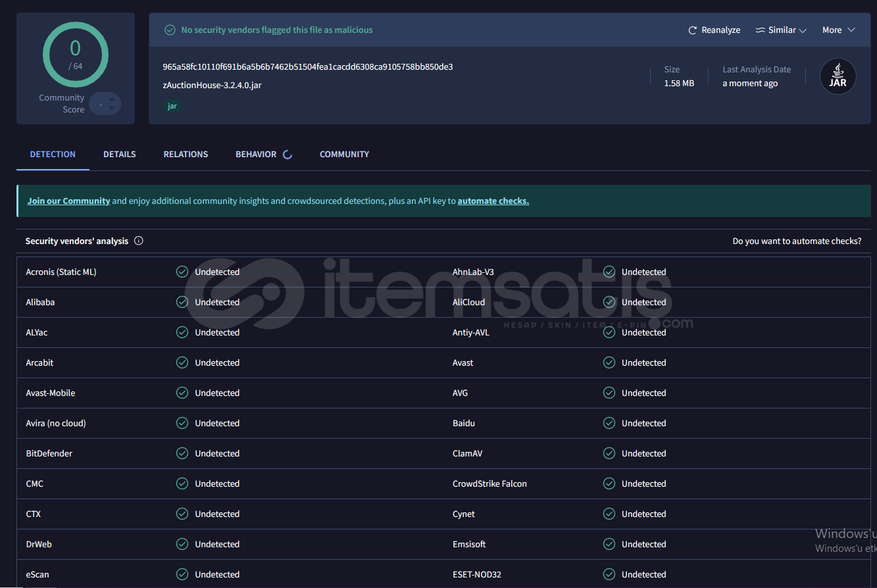Click the check icon in the CTX row
The image size is (877, 588).
182,514
